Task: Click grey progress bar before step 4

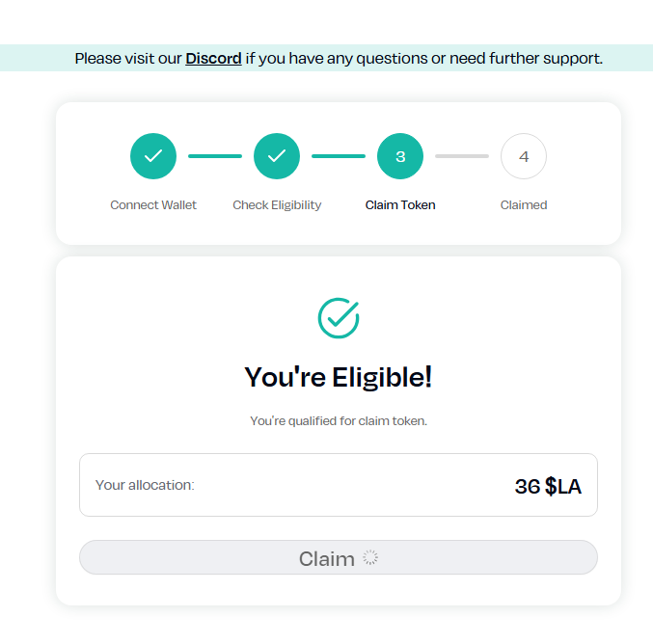Action: pyautogui.click(x=462, y=156)
